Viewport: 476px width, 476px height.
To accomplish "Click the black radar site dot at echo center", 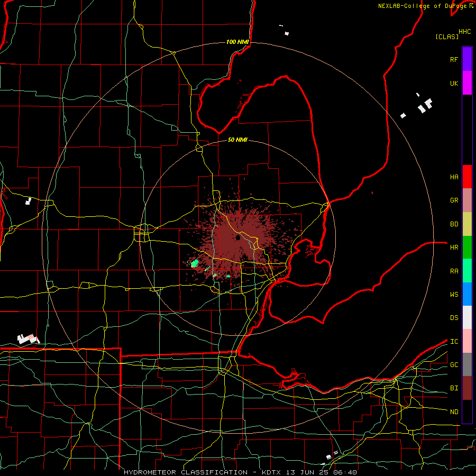I will [x=238, y=237].
